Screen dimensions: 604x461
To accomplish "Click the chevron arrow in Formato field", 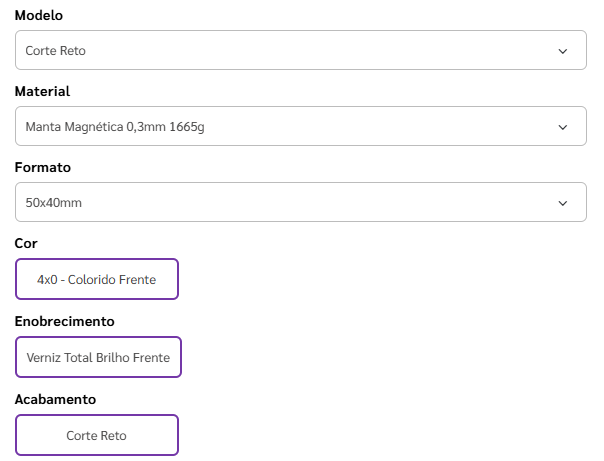I will pos(562,203).
